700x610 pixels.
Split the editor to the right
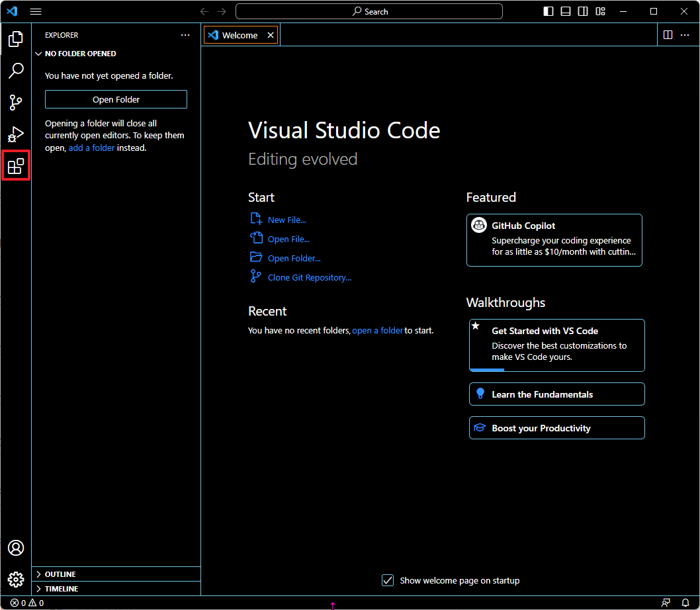(668, 35)
